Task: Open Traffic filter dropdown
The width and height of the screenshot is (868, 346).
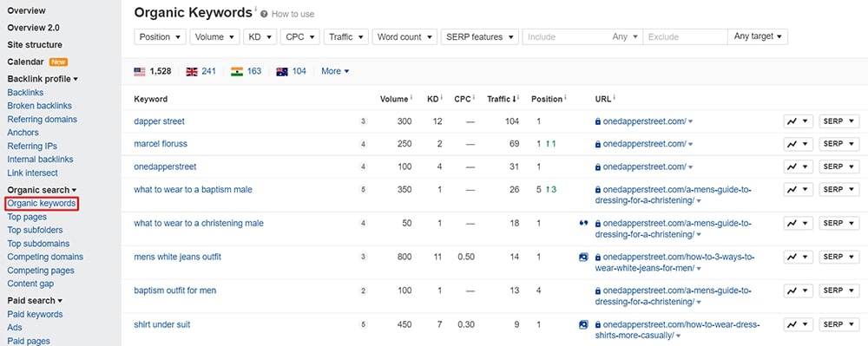Action: pos(346,37)
